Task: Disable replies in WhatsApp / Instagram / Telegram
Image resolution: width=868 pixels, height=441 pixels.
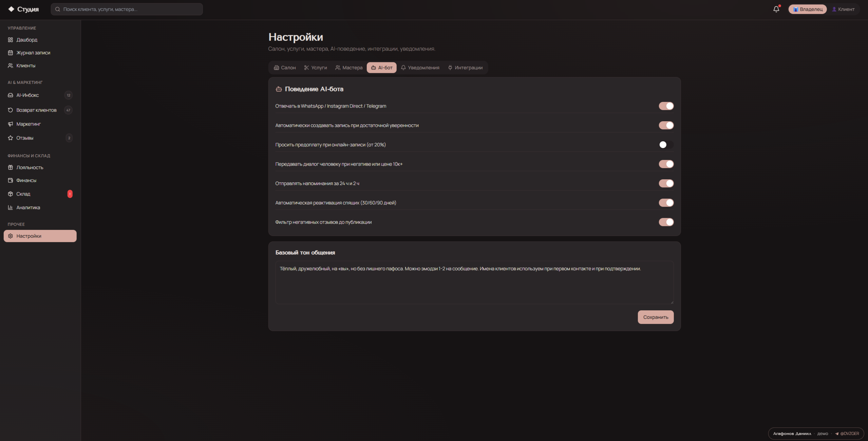Action: coord(666,106)
